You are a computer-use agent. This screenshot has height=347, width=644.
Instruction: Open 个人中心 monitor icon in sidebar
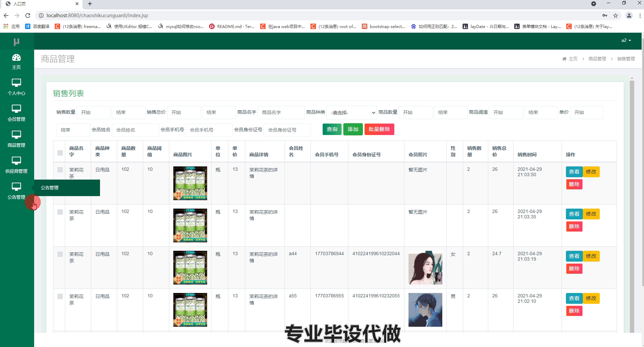point(16,83)
